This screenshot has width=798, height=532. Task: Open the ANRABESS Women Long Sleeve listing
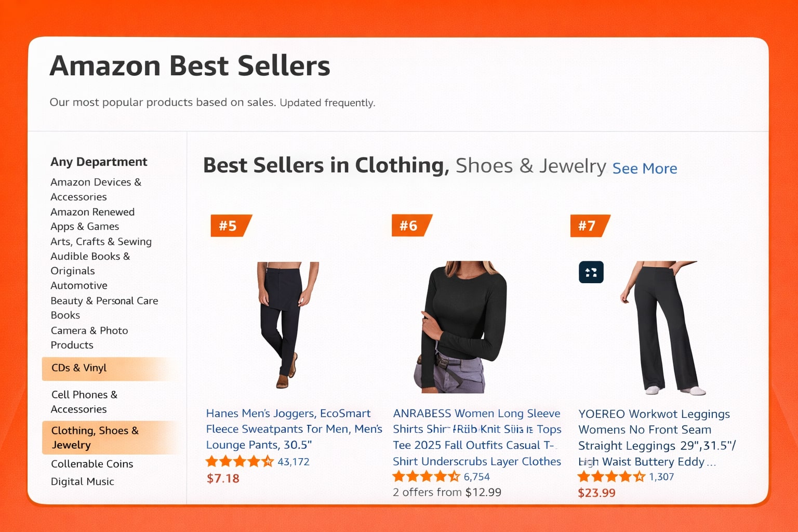(x=476, y=437)
